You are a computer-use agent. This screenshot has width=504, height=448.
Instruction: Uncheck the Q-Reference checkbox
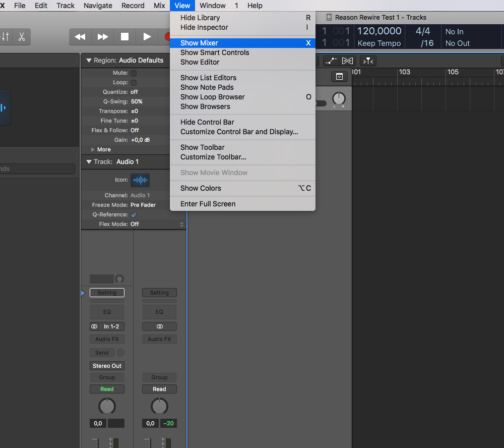coord(134,215)
